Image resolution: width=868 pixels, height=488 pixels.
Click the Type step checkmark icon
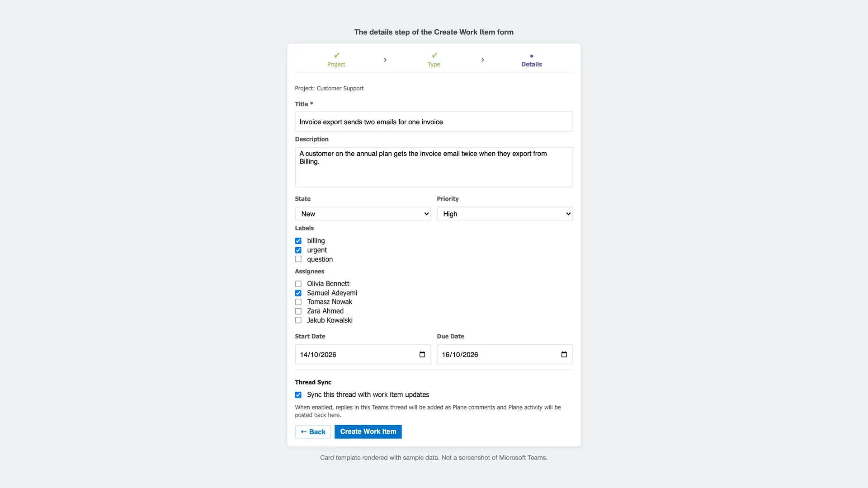(434, 56)
